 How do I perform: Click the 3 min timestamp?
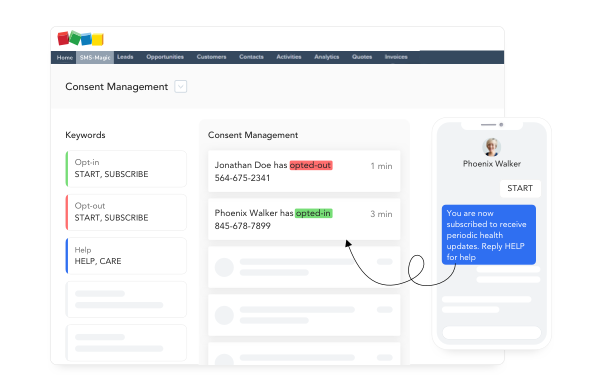tap(381, 214)
